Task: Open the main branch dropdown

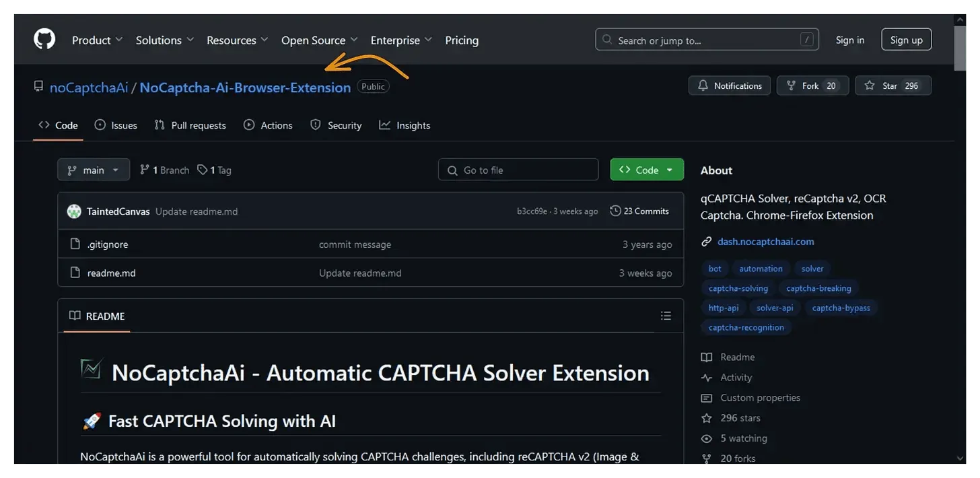Action: pyautogui.click(x=93, y=170)
